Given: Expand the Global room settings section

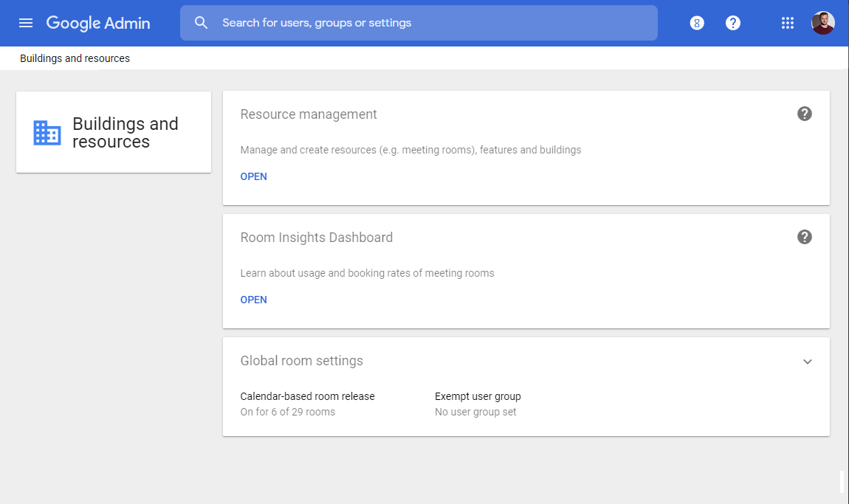Looking at the screenshot, I should pos(807,362).
